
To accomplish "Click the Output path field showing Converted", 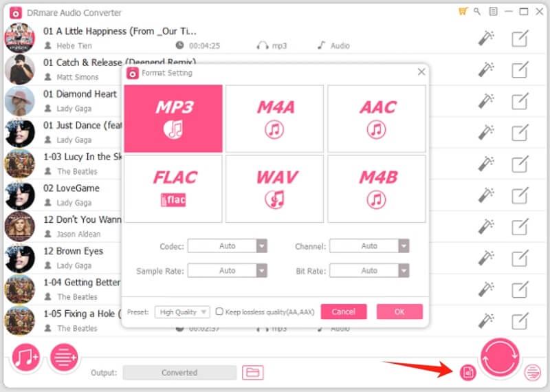I will 179,372.
